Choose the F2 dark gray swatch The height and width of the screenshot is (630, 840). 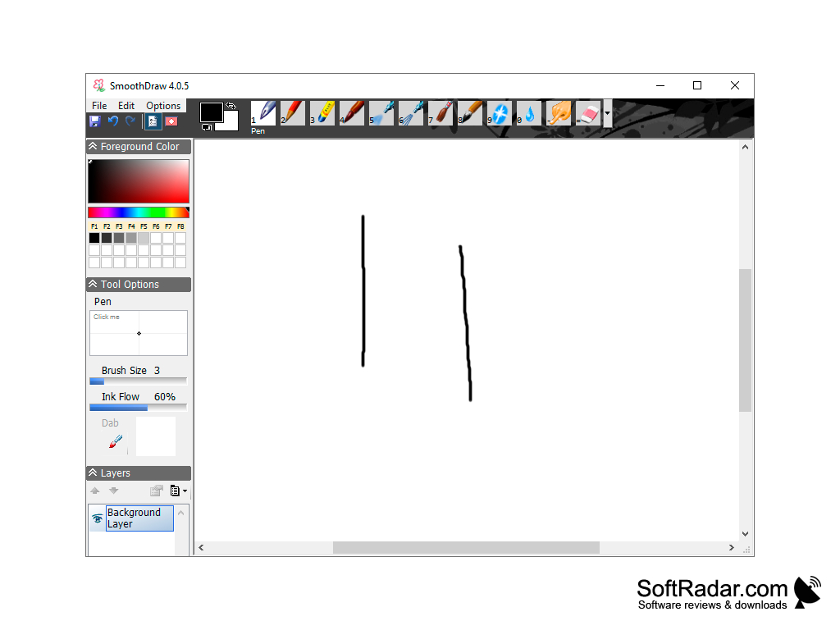tap(107, 238)
